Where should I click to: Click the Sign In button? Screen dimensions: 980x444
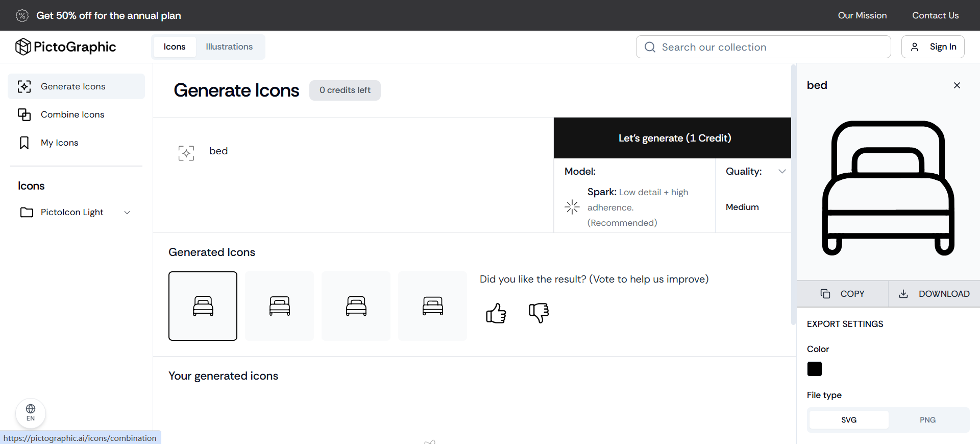(933, 46)
